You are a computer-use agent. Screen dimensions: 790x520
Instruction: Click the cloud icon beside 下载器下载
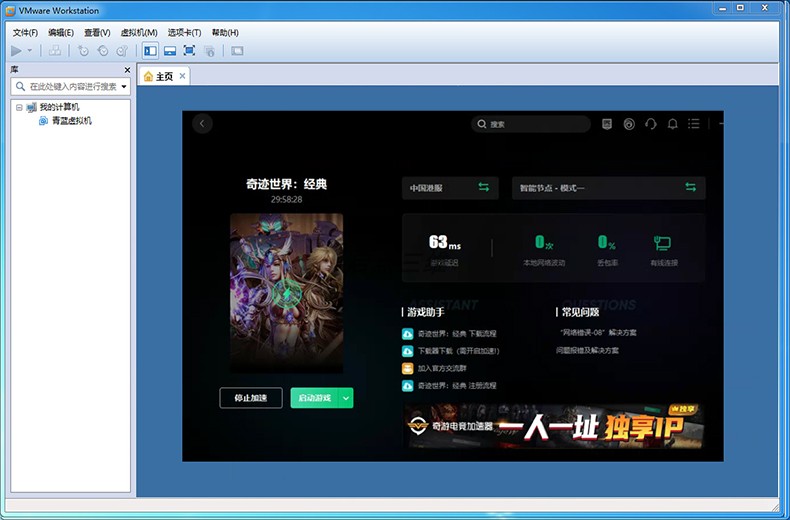pyautogui.click(x=408, y=351)
